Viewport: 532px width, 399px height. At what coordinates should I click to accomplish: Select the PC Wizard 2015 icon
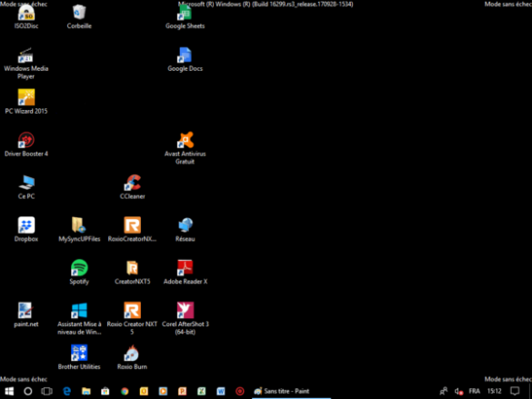pos(26,102)
